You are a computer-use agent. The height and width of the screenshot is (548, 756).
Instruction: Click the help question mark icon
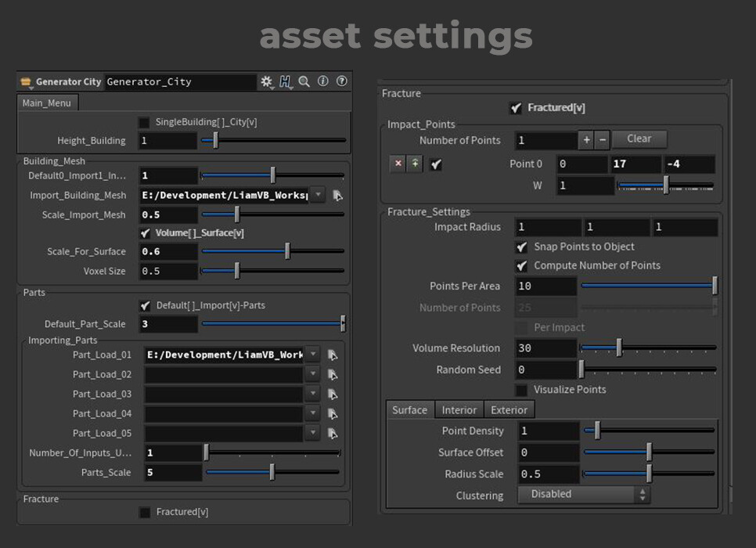(341, 81)
